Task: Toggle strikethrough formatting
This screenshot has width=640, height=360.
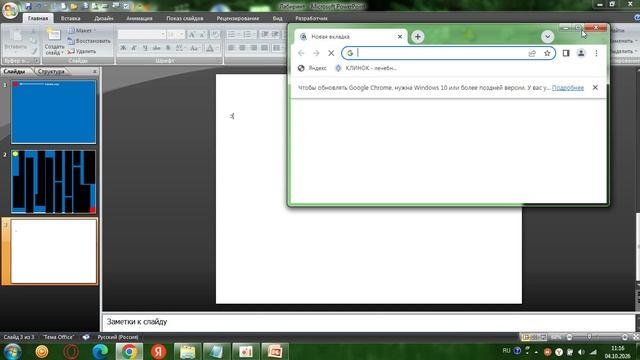Action: click(x=156, y=48)
